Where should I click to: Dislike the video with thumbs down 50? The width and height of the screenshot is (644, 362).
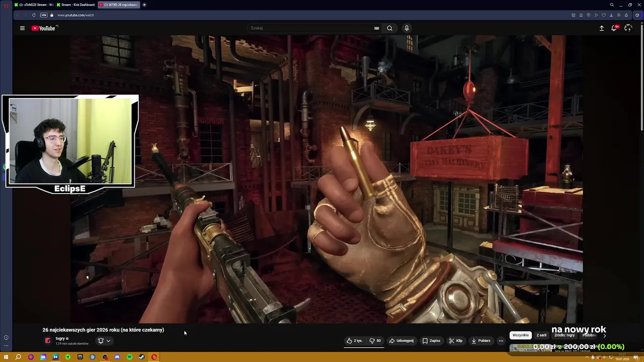pyautogui.click(x=375, y=341)
